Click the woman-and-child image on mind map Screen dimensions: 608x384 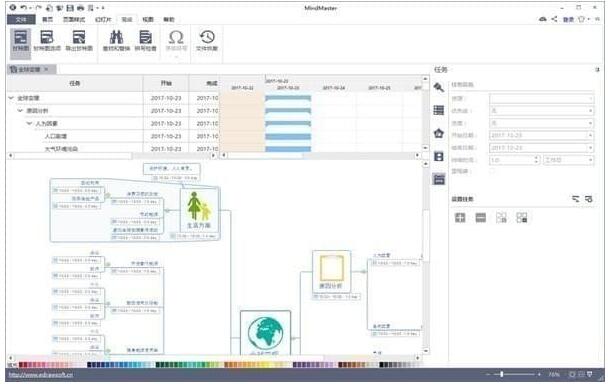199,206
